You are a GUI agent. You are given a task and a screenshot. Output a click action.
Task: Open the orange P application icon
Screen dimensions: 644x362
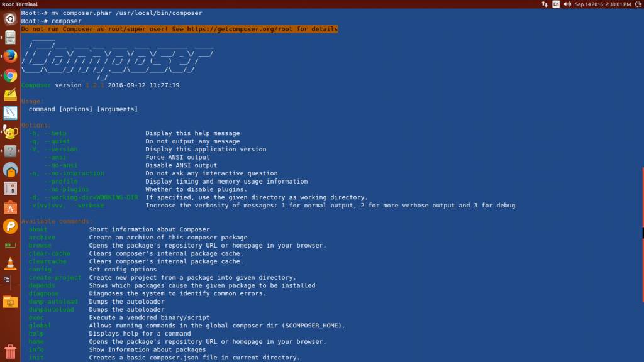pyautogui.click(x=10, y=226)
